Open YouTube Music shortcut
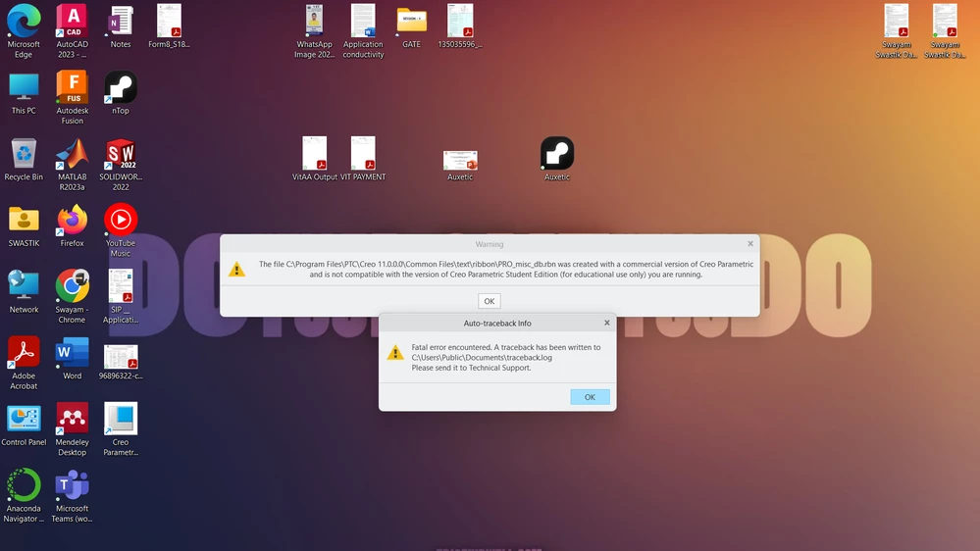The image size is (980, 551). click(121, 229)
